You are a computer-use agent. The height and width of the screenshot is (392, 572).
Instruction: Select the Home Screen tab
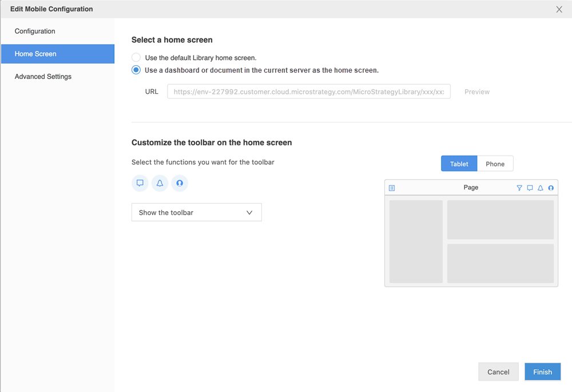pyautogui.click(x=35, y=54)
